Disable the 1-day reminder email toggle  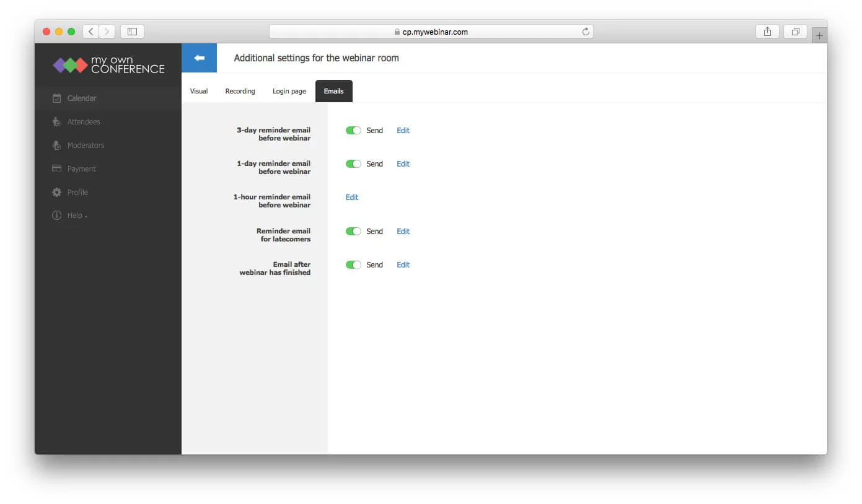[x=353, y=163]
